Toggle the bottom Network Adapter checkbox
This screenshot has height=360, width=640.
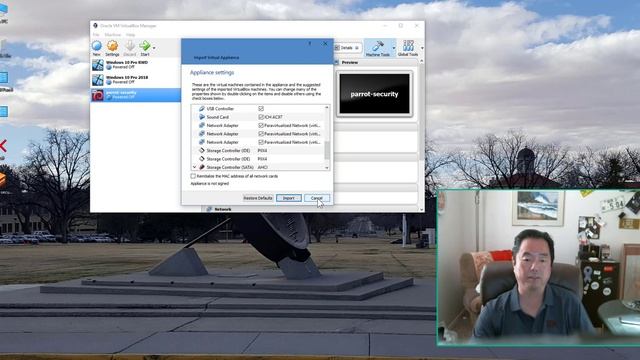point(261,142)
